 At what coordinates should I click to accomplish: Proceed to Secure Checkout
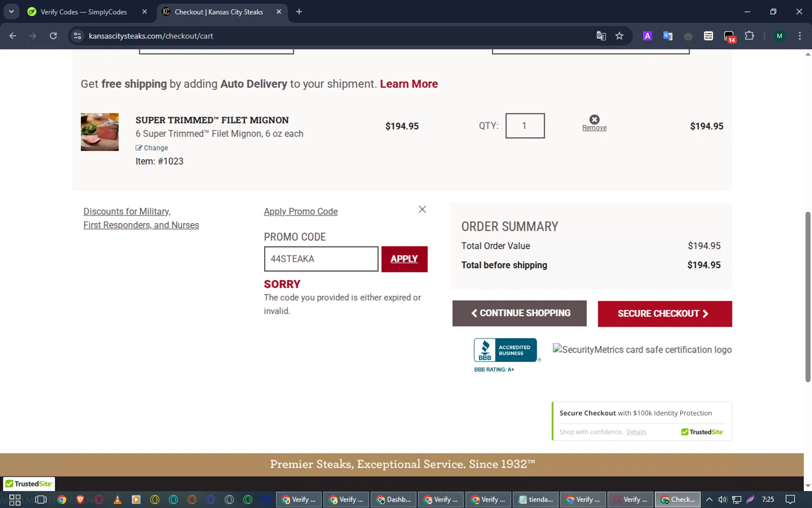(665, 314)
